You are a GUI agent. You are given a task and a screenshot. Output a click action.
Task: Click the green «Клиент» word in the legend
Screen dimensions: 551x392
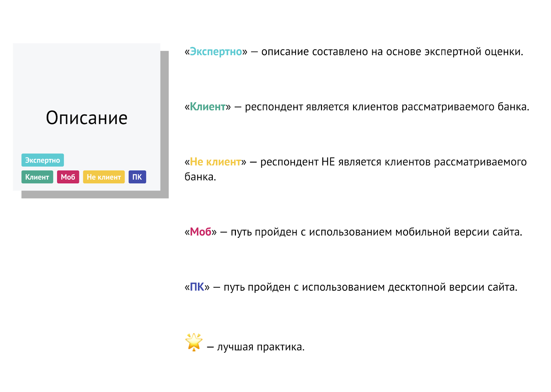coord(208,107)
